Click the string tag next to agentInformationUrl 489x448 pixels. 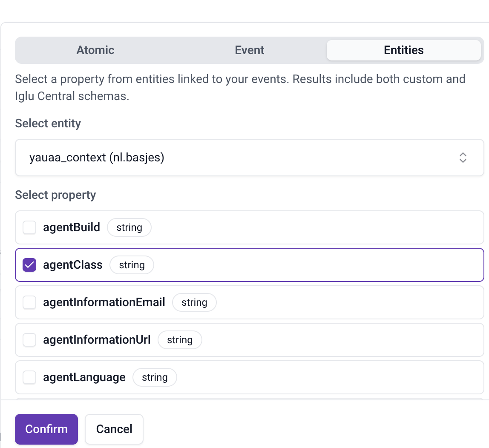point(180,340)
